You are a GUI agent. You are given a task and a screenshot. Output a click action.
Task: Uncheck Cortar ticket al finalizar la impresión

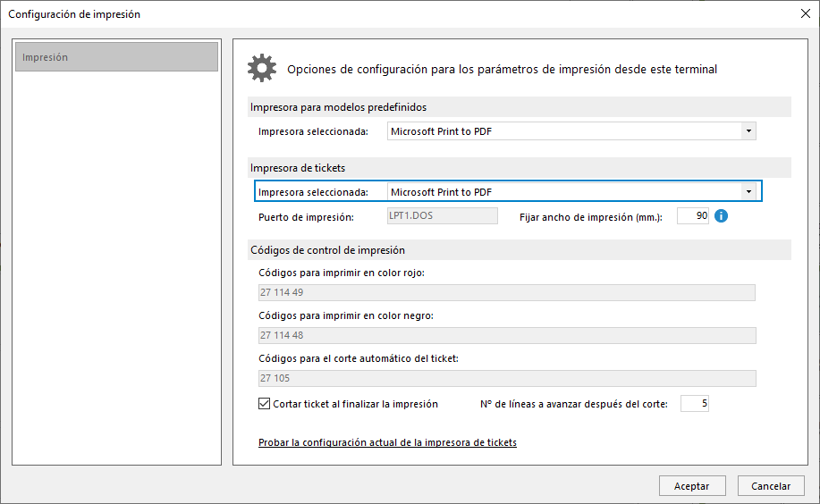264,404
